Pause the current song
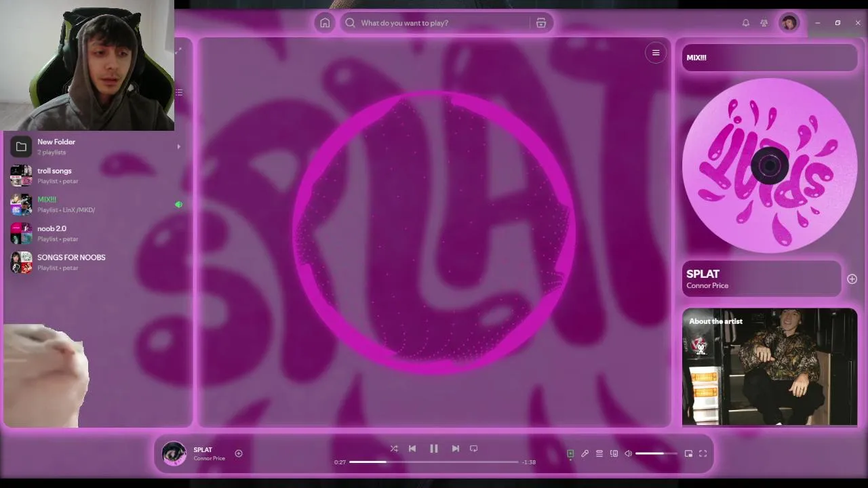 434,449
